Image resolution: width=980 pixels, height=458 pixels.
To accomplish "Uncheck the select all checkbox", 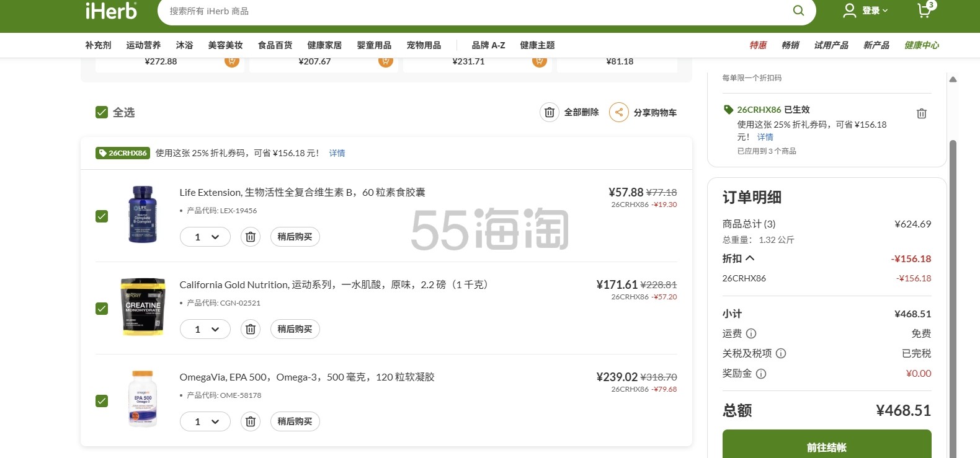I will coord(102,112).
